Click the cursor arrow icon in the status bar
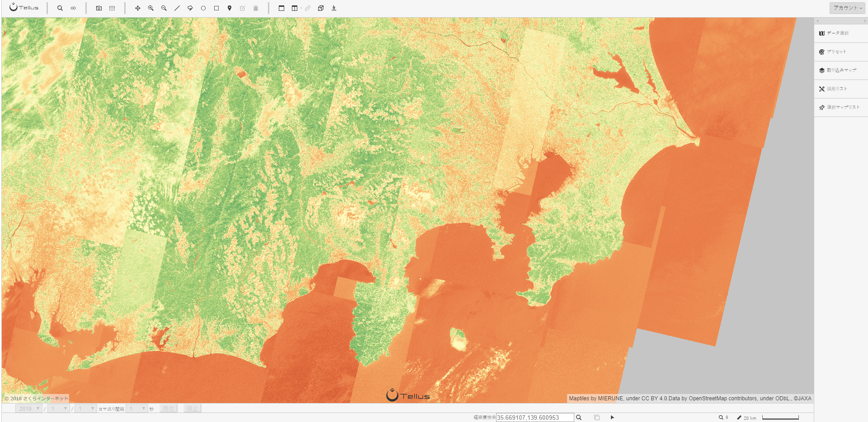The height and width of the screenshot is (422, 868). coord(613,417)
